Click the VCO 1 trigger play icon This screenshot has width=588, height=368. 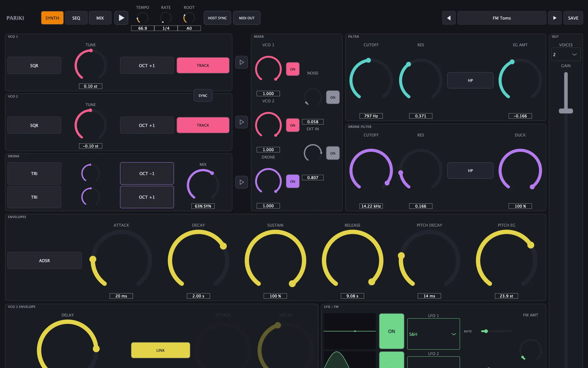pyautogui.click(x=242, y=62)
